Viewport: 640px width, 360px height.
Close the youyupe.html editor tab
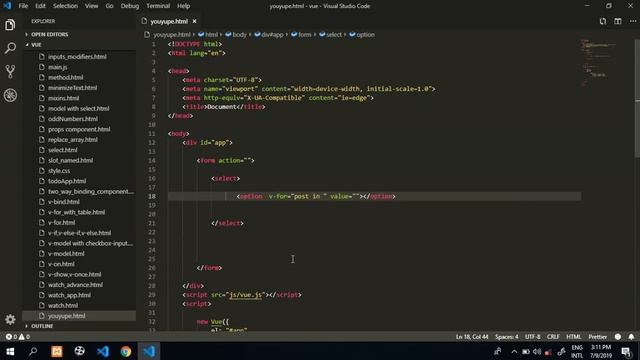tap(194, 21)
